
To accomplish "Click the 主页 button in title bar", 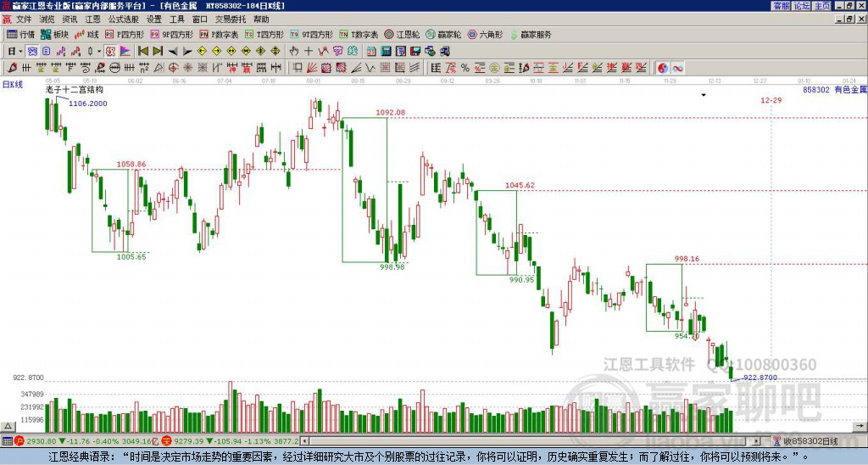I will (822, 6).
